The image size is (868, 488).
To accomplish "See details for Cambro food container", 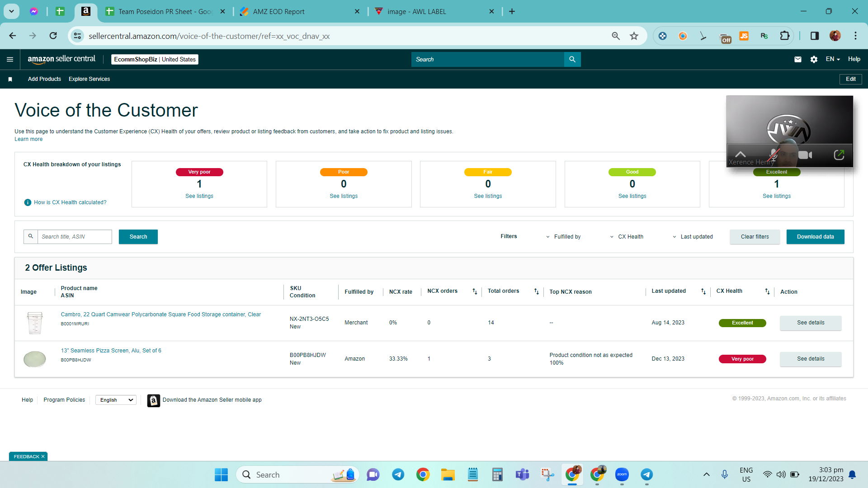I will point(811,323).
